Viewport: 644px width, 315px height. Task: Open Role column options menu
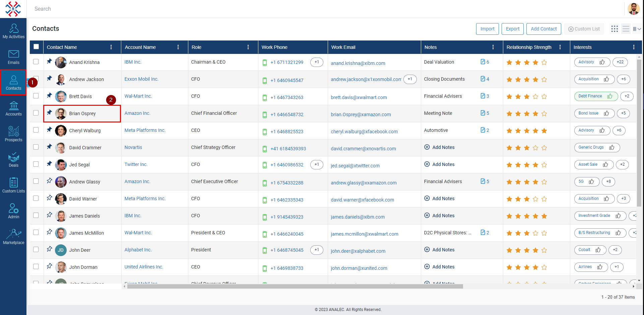coord(248,47)
